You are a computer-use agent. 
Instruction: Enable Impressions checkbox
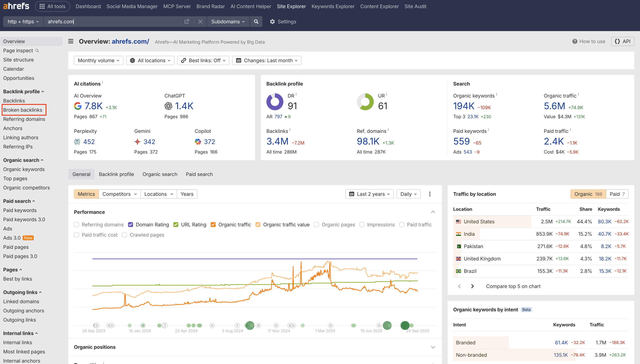pyautogui.click(x=362, y=224)
